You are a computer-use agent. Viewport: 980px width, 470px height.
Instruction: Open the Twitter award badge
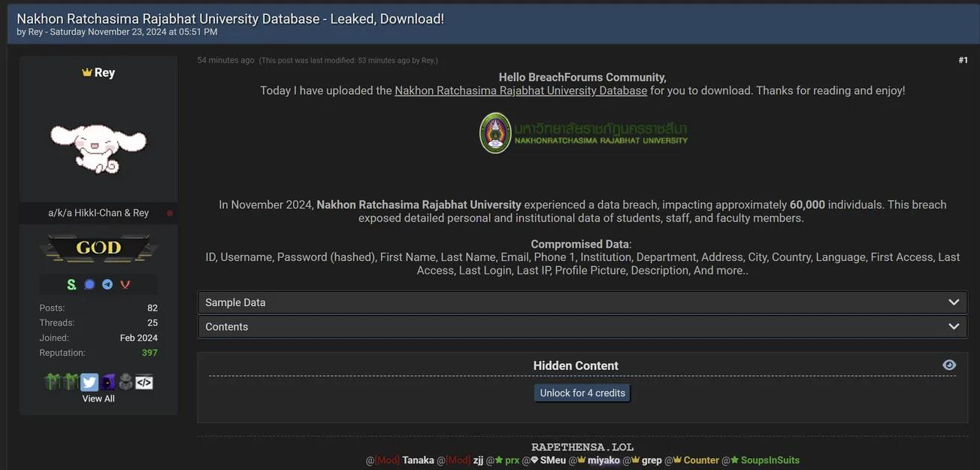(89, 381)
